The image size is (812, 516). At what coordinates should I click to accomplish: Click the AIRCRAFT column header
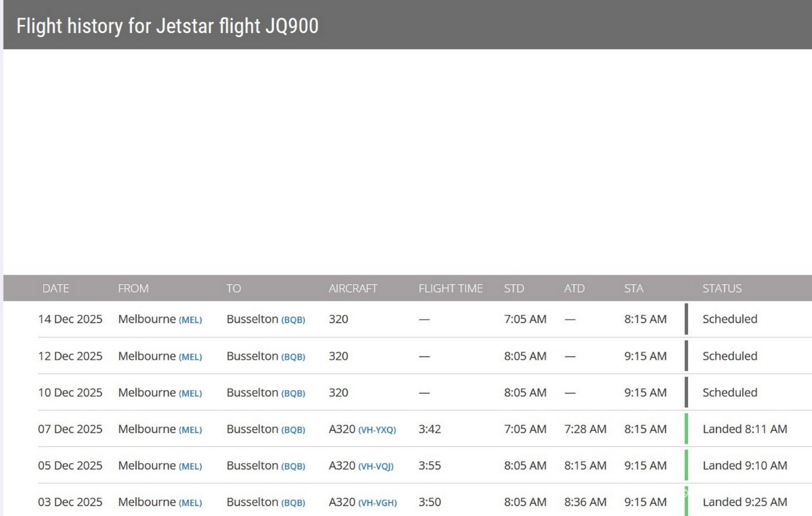click(x=353, y=288)
